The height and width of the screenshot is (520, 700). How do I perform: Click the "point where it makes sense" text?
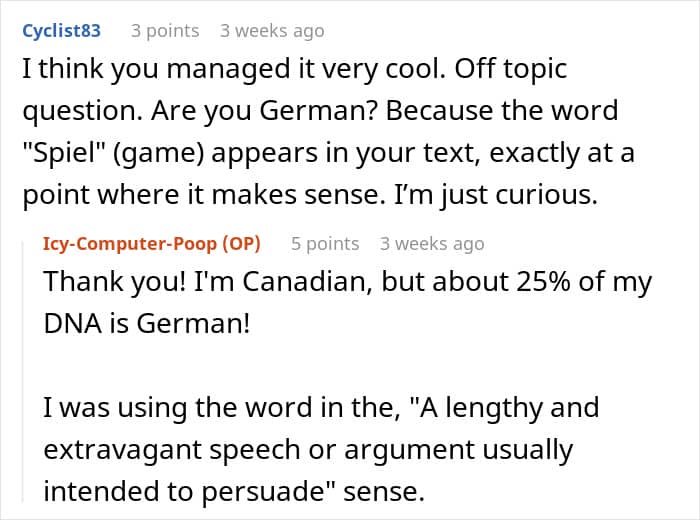click(204, 195)
